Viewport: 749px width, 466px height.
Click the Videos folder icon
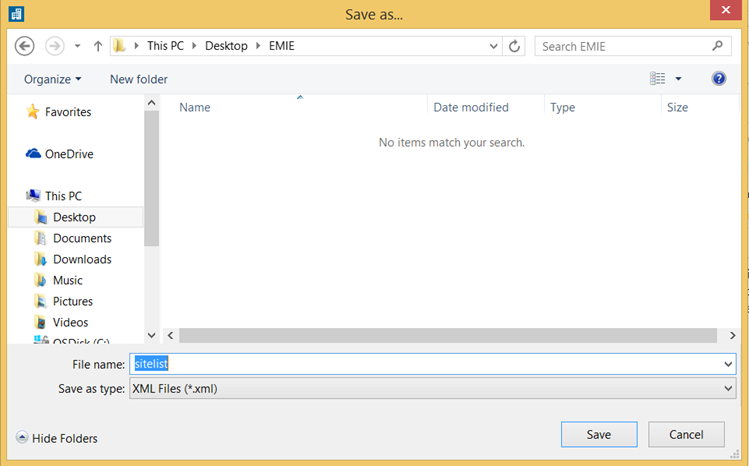(41, 322)
